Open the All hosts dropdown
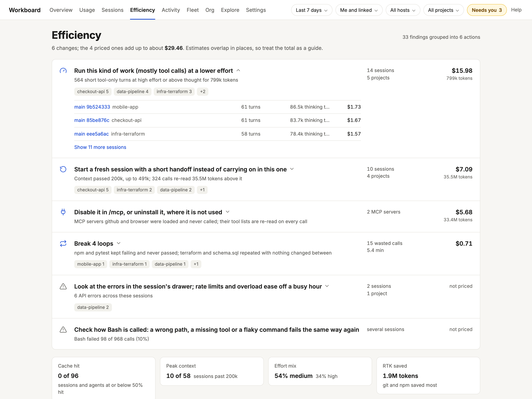The image size is (532, 399). [403, 10]
